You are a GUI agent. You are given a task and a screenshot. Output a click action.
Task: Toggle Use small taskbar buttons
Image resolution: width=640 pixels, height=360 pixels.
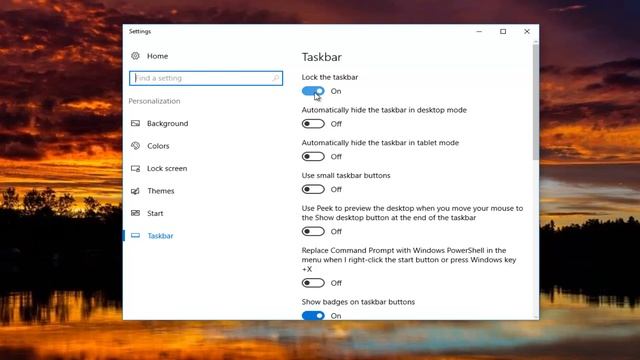pyautogui.click(x=313, y=189)
